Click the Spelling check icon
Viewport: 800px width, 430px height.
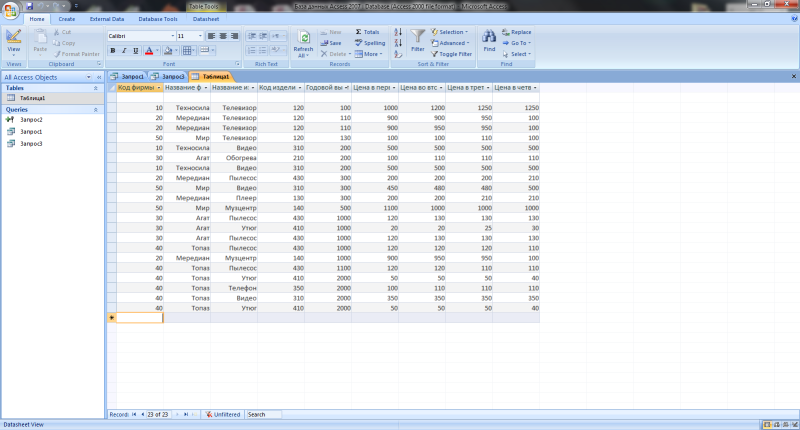click(359, 43)
